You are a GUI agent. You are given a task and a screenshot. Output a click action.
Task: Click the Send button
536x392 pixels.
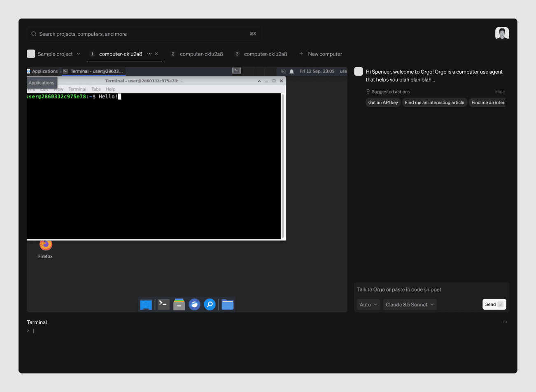coord(494,304)
